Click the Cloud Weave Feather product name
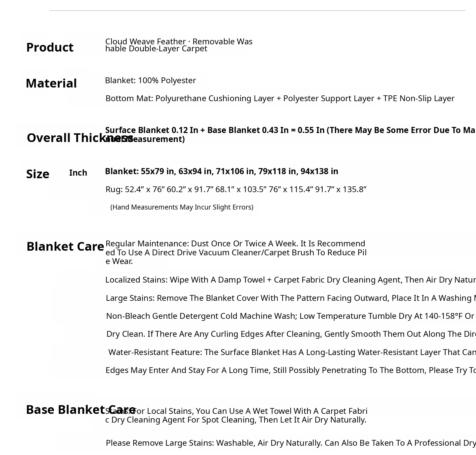Viewport: 476px width, 455px height. (x=179, y=45)
